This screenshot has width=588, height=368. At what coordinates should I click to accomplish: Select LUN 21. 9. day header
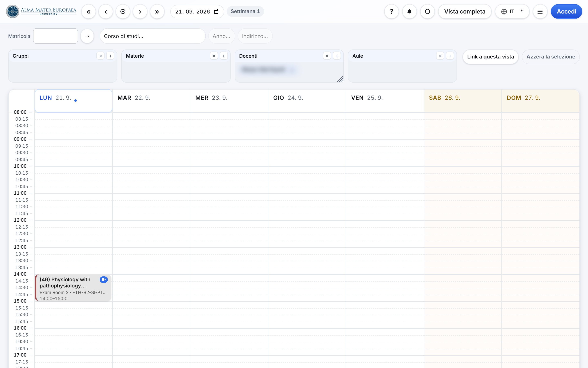coord(73,101)
